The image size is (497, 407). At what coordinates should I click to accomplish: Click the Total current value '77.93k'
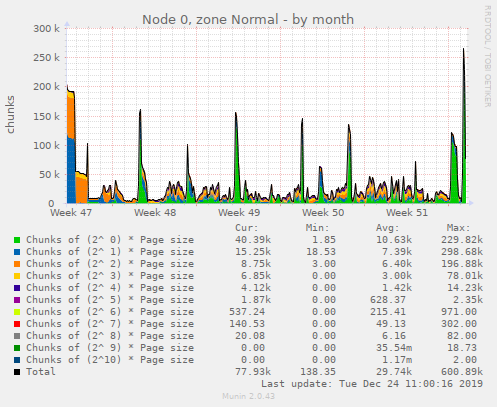pyautogui.click(x=253, y=372)
